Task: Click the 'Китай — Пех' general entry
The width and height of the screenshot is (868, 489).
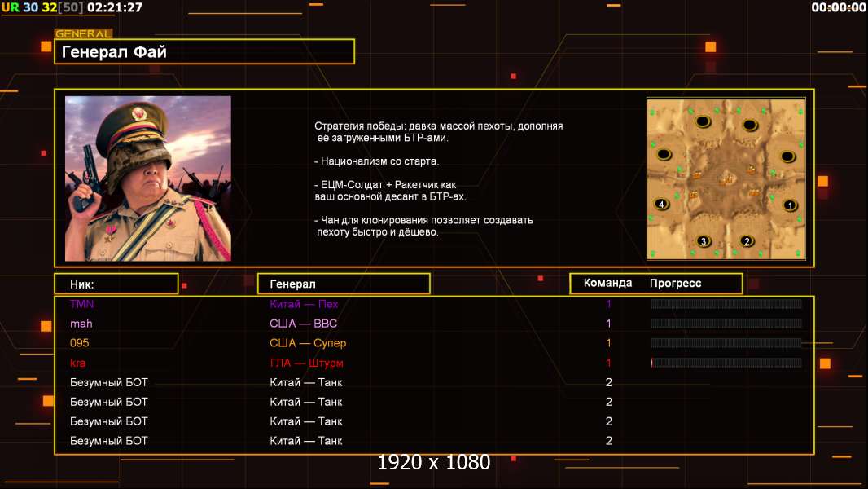Action: coord(304,304)
